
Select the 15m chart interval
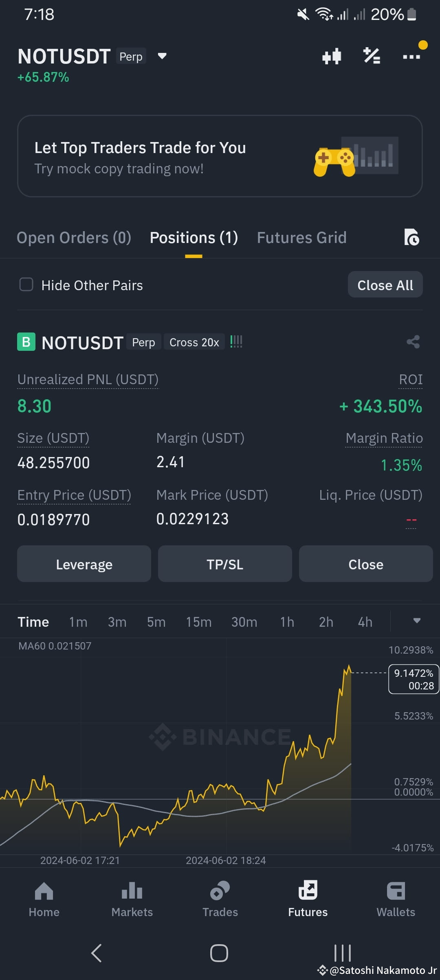tap(199, 622)
